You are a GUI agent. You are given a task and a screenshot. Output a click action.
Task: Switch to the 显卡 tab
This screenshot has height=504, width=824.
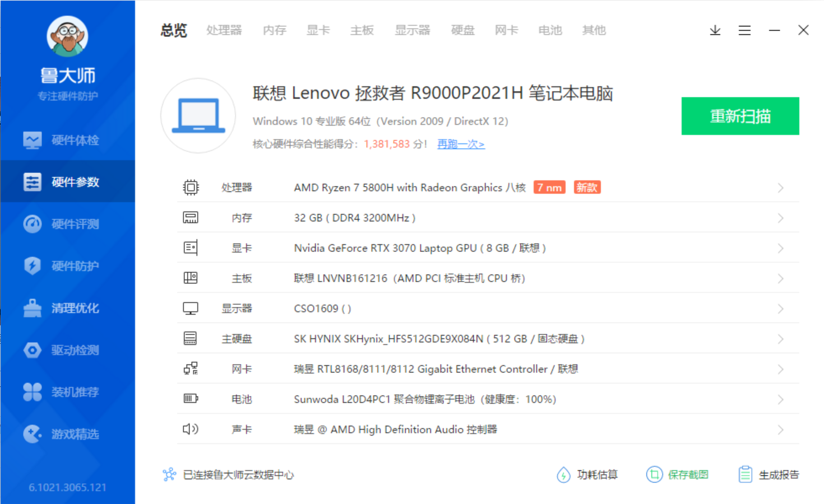point(318,30)
